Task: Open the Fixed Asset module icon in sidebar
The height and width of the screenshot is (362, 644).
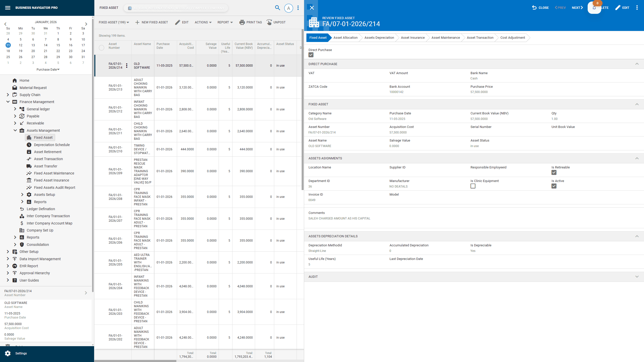Action: (29, 138)
